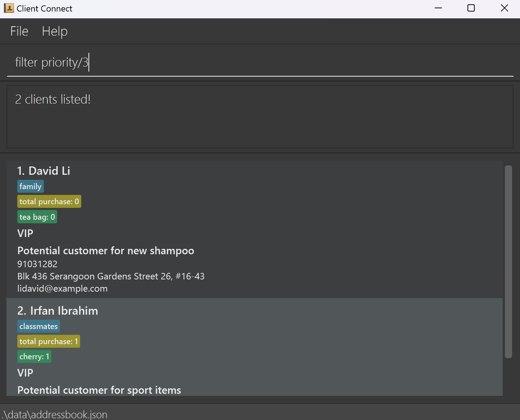Open the File menu
This screenshot has height=420, width=520.
(x=19, y=31)
